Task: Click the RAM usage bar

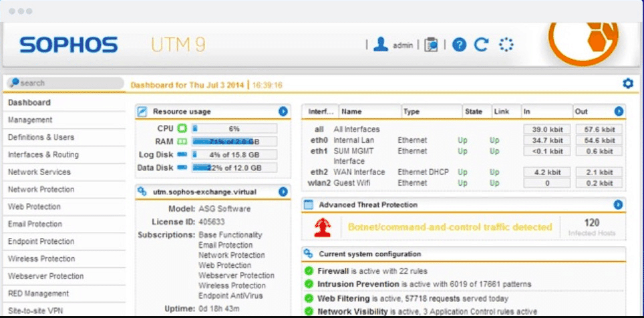Action: coord(234,142)
